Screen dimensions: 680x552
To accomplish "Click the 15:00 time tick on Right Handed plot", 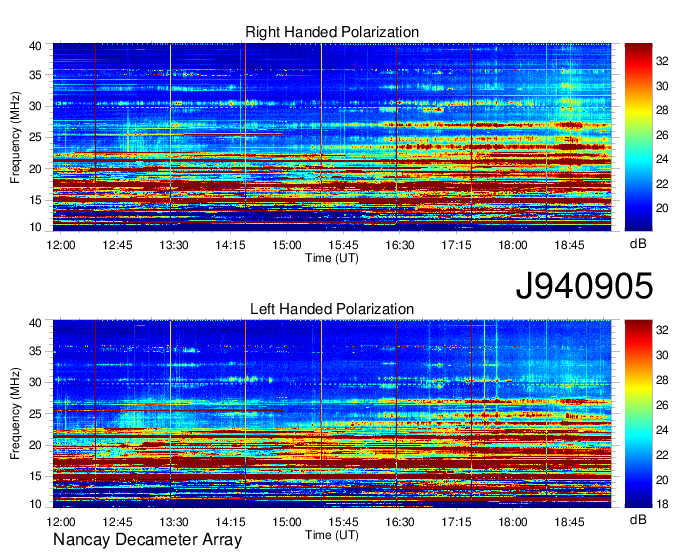I will (287, 245).
